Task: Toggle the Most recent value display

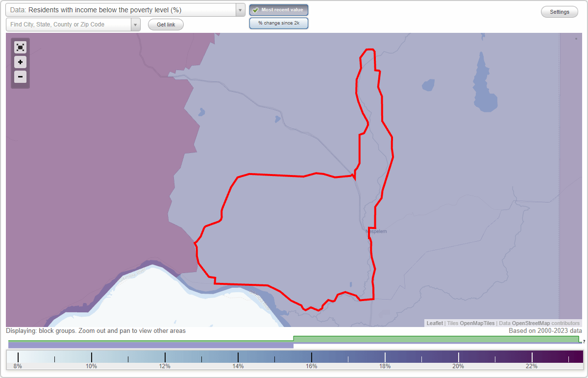Action: 278,10
